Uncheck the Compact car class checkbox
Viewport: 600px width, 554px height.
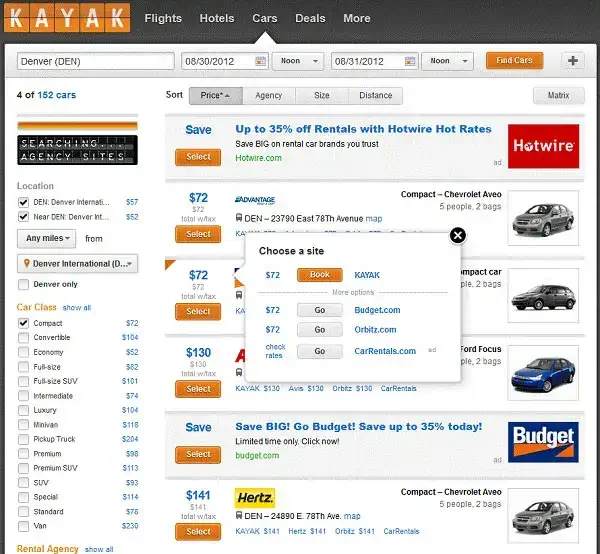23,323
